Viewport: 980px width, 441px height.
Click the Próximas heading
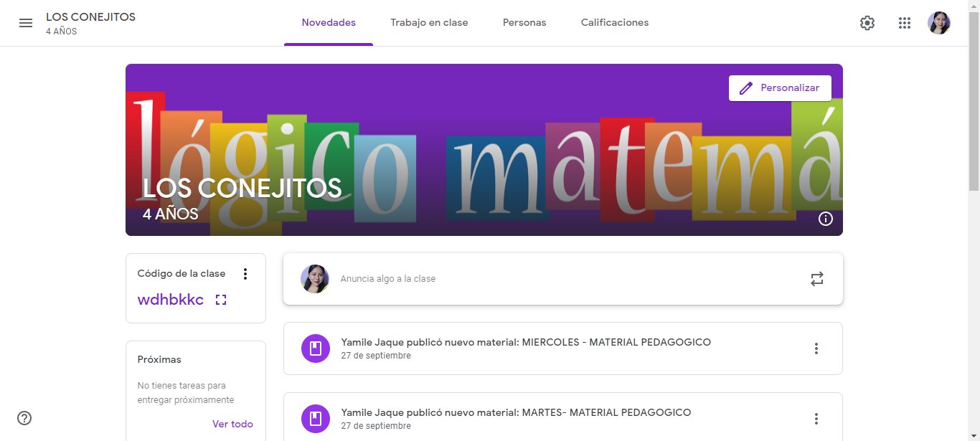click(x=159, y=359)
